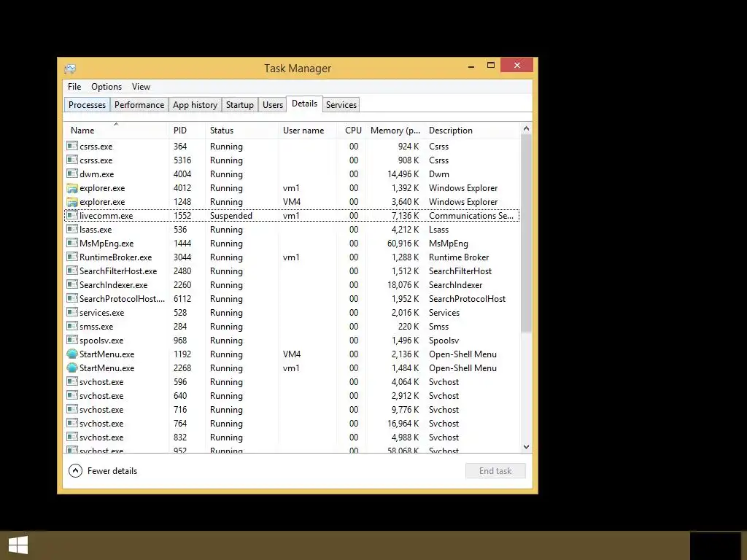Select the Runtime Broker description
Image resolution: width=747 pixels, height=560 pixels.
459,257
